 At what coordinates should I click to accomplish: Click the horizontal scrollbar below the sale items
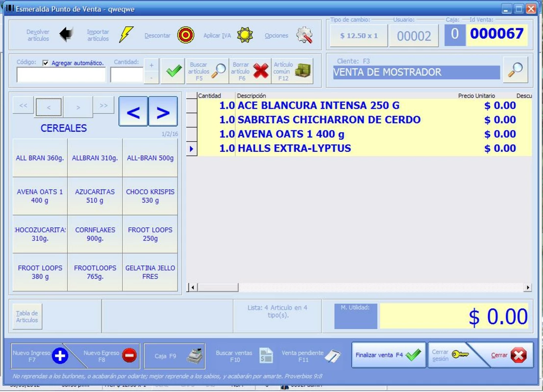[213, 287]
